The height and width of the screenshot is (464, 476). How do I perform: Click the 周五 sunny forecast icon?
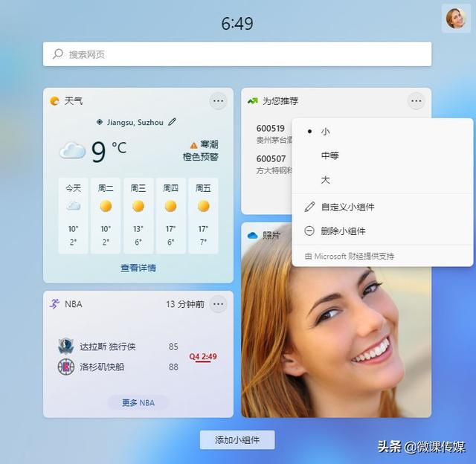point(203,206)
